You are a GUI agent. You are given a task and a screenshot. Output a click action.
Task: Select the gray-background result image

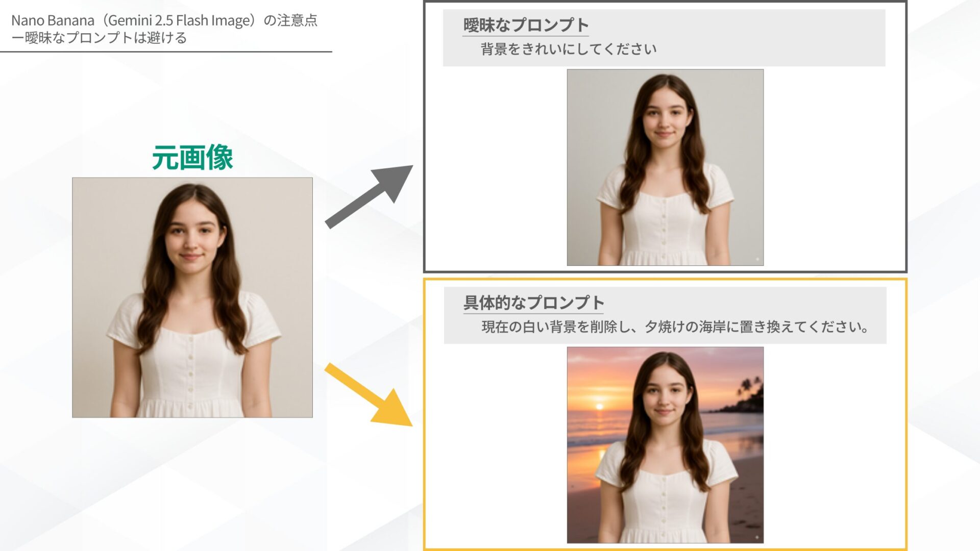[x=665, y=167]
